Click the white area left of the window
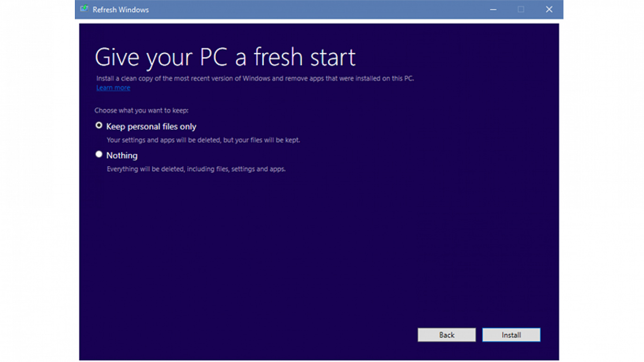Image resolution: width=644 pixels, height=362 pixels. (x=37, y=187)
